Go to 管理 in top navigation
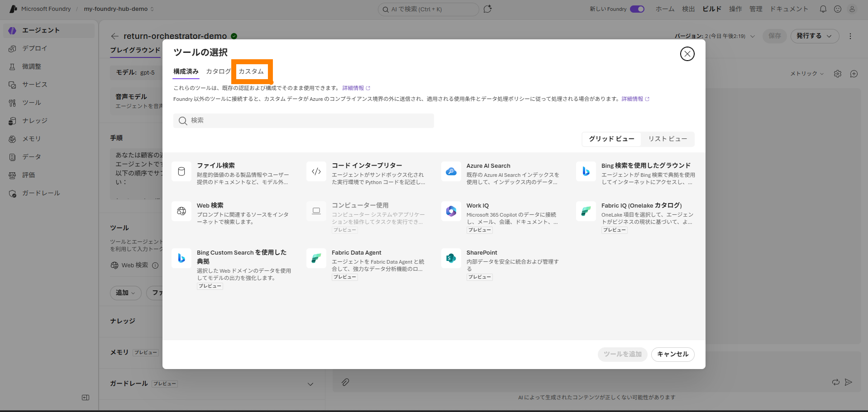The image size is (868, 412). (x=756, y=9)
